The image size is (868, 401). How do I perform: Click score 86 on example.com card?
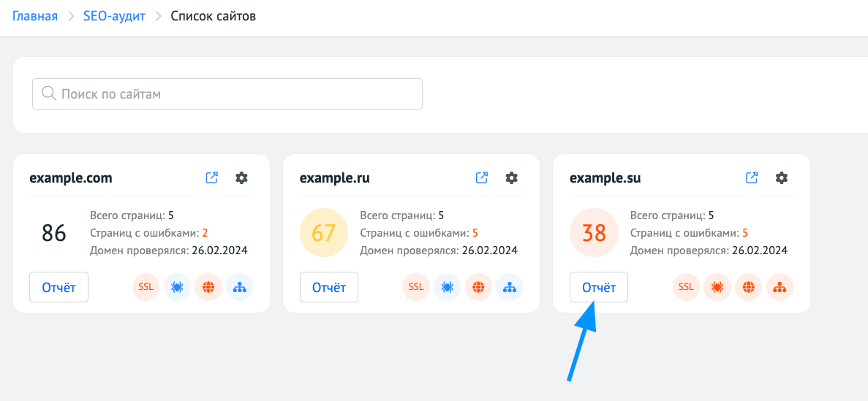coord(53,233)
